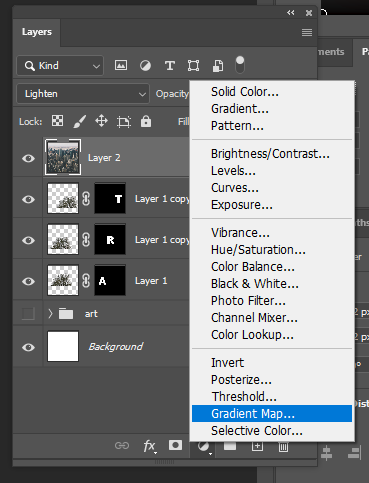Filter layers by smart objects icon
This screenshot has width=369, height=483.
(x=218, y=66)
